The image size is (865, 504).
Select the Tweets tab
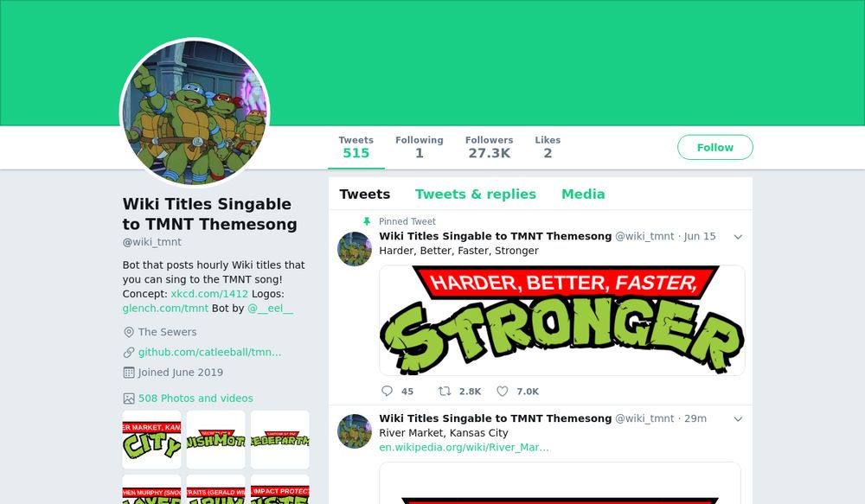point(365,195)
